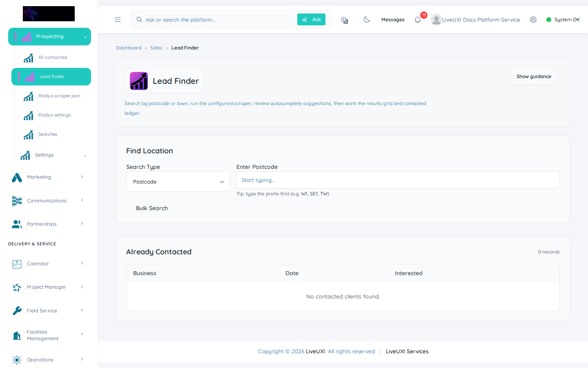Screen dimensions: 588x368
Task: Open the LiveUXI Services footer link
Action: coord(407,351)
